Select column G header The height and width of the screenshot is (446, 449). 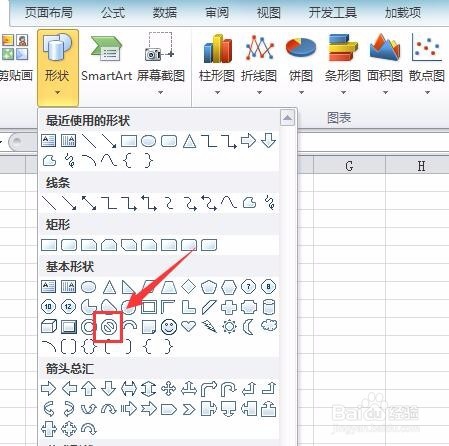[x=349, y=165]
